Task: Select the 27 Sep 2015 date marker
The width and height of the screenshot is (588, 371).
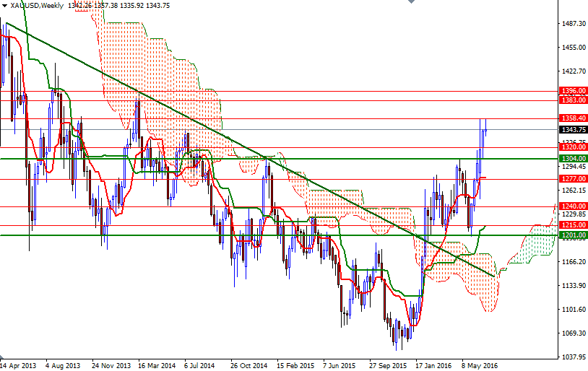Action: [x=388, y=365]
